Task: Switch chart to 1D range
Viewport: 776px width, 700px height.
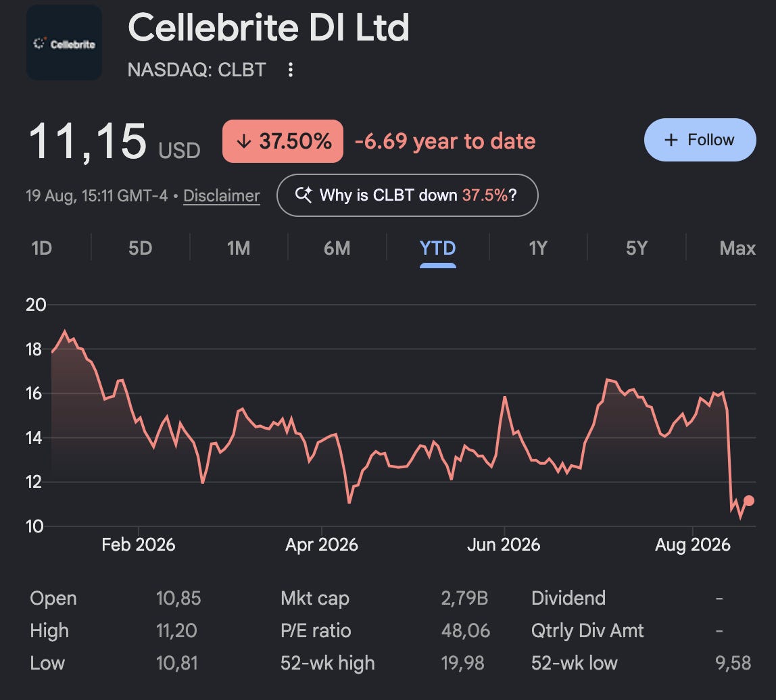Action: click(x=42, y=248)
